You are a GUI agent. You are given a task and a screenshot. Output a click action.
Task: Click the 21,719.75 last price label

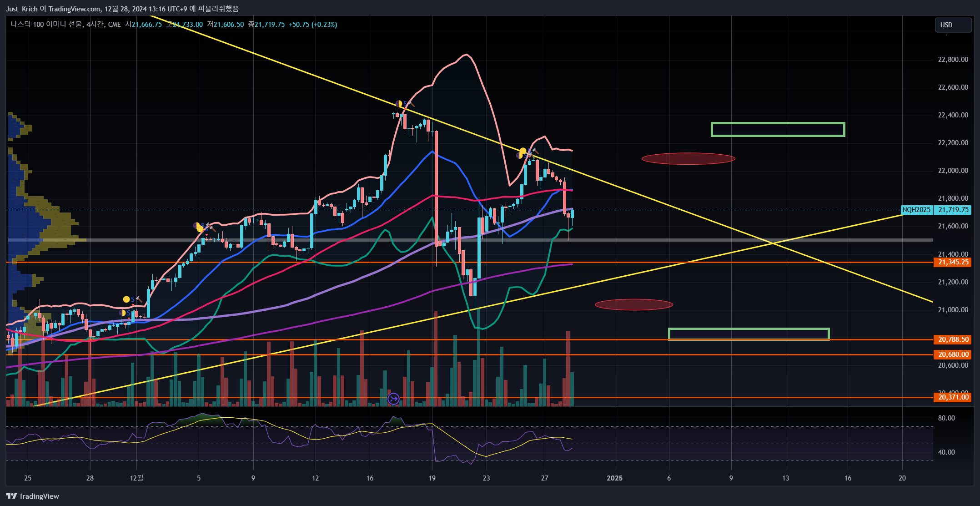[953, 210]
